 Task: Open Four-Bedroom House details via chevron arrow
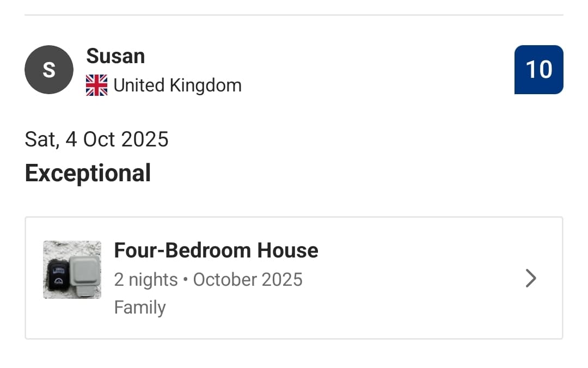click(530, 279)
